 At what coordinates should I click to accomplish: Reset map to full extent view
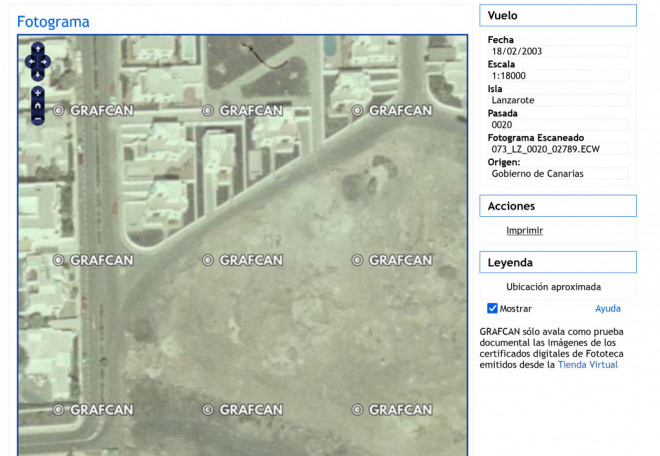point(38,105)
